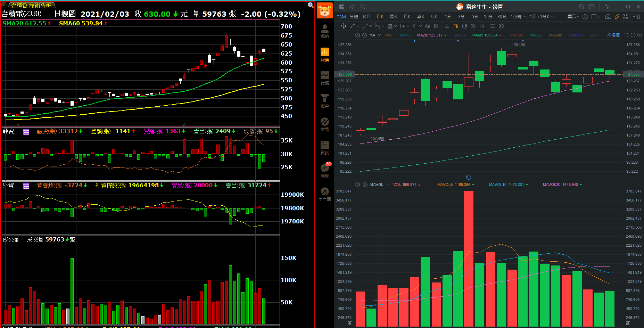Viewport: 644px width, 328px height.
Task: Switch to 15分 chart tab
Action: point(488,17)
